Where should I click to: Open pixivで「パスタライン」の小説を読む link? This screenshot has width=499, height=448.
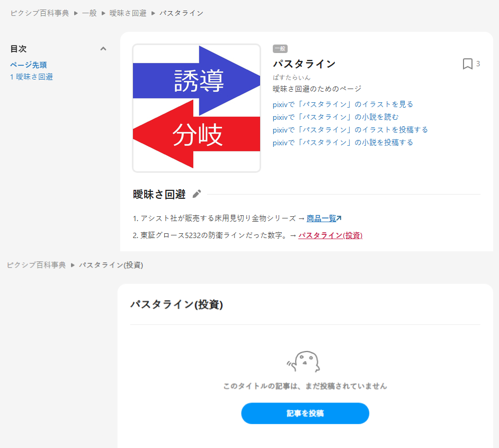(335, 117)
